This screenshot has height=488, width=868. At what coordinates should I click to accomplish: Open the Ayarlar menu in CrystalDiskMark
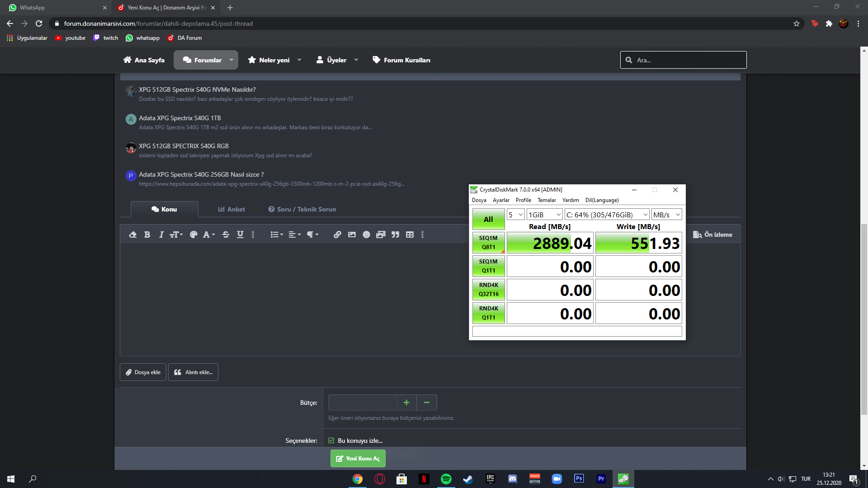(x=500, y=200)
